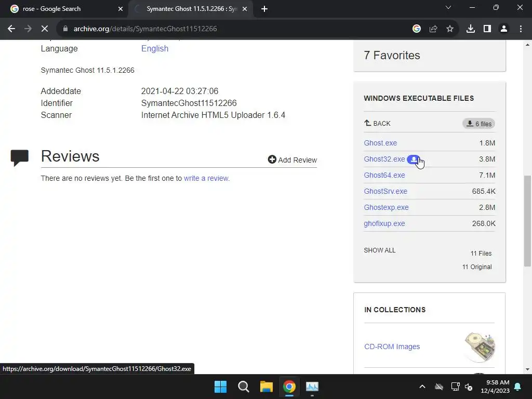Viewport: 532px width, 399px height.
Task: Click the Reviews speech bubble icon
Action: tap(20, 158)
